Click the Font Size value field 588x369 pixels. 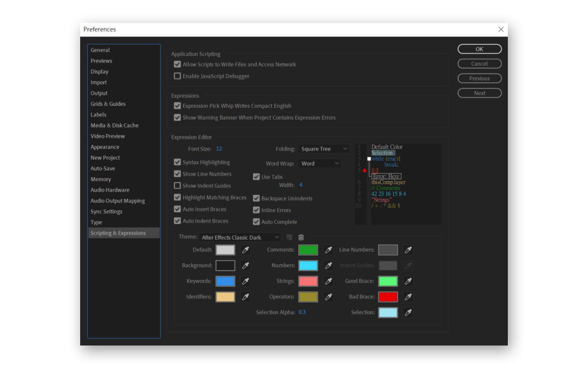(x=219, y=149)
